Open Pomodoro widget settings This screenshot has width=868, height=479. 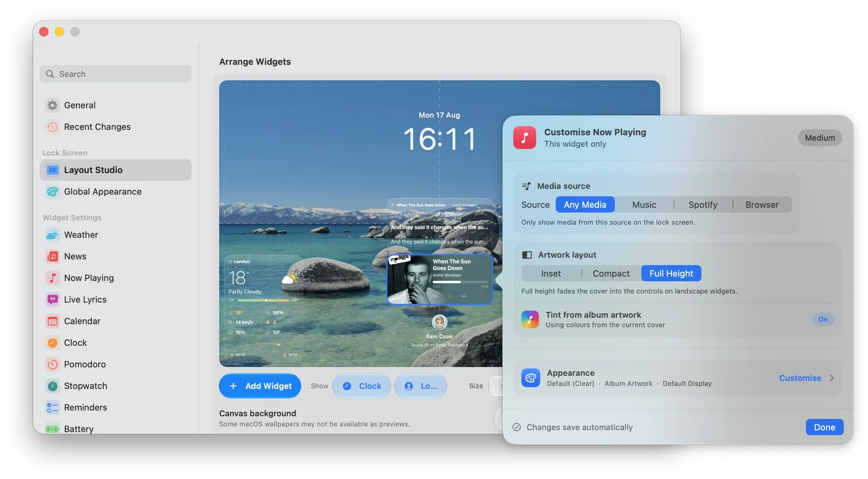click(116, 365)
